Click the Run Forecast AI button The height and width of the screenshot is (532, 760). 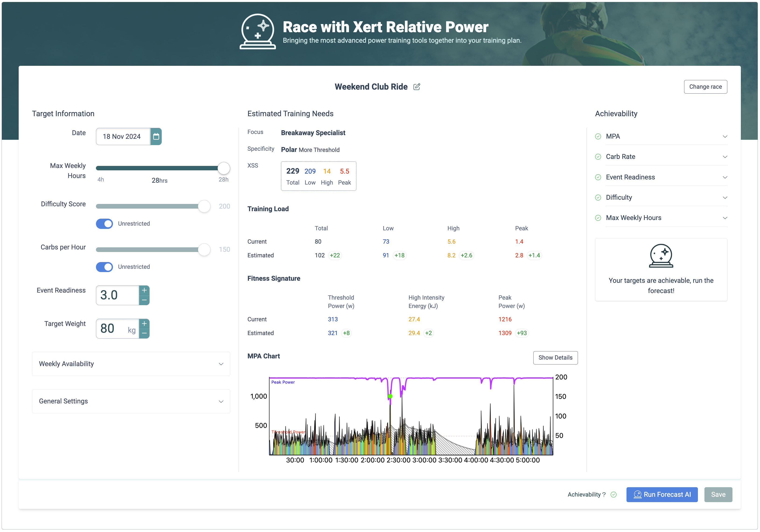pyautogui.click(x=662, y=495)
